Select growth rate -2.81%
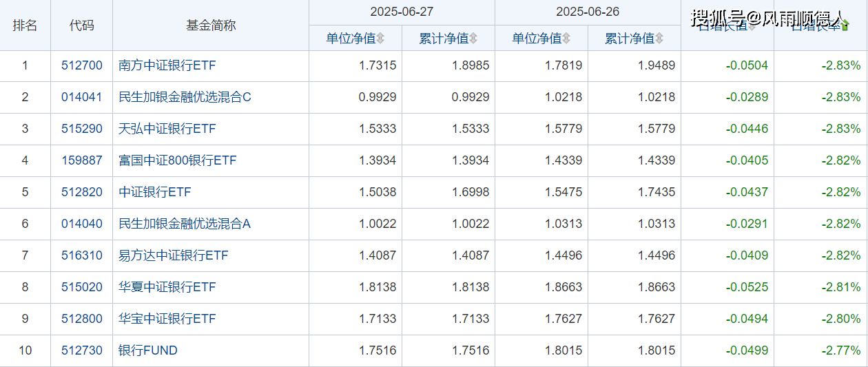The height and width of the screenshot is (367, 868). click(841, 288)
